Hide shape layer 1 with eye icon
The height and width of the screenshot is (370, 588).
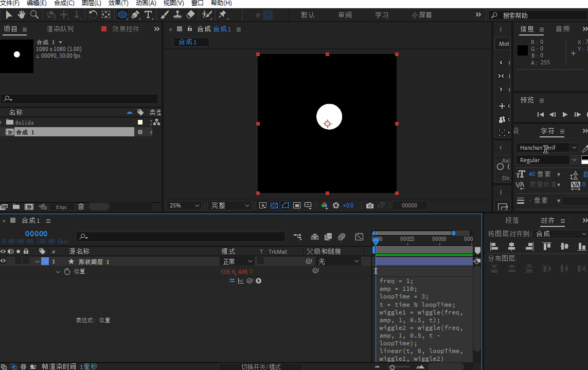point(3,261)
